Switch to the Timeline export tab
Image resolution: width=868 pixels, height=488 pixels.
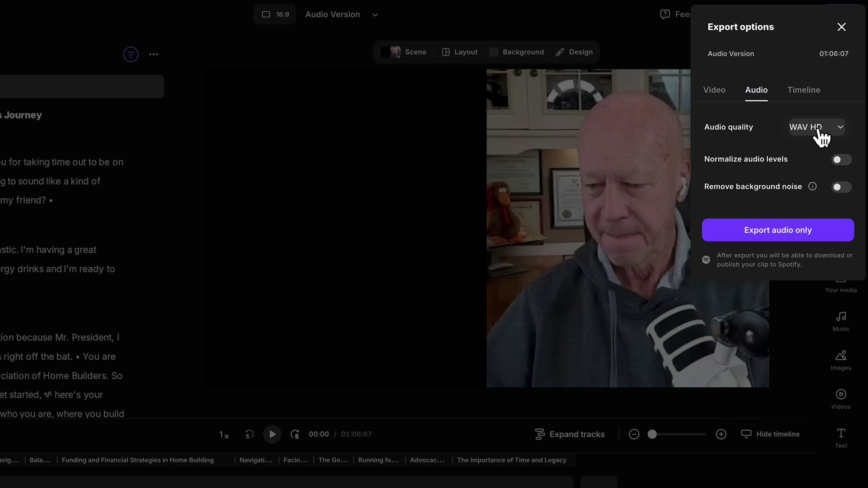pos(803,90)
